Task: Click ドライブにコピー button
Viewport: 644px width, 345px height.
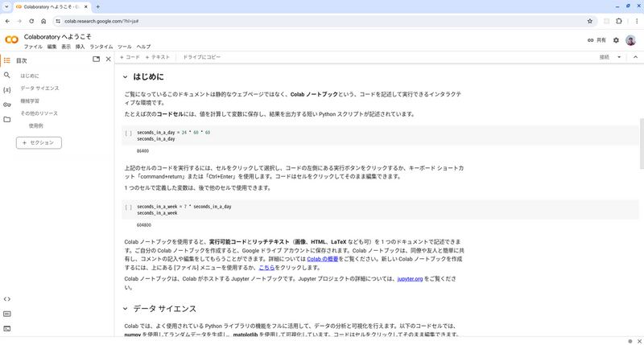Action: (x=202, y=57)
